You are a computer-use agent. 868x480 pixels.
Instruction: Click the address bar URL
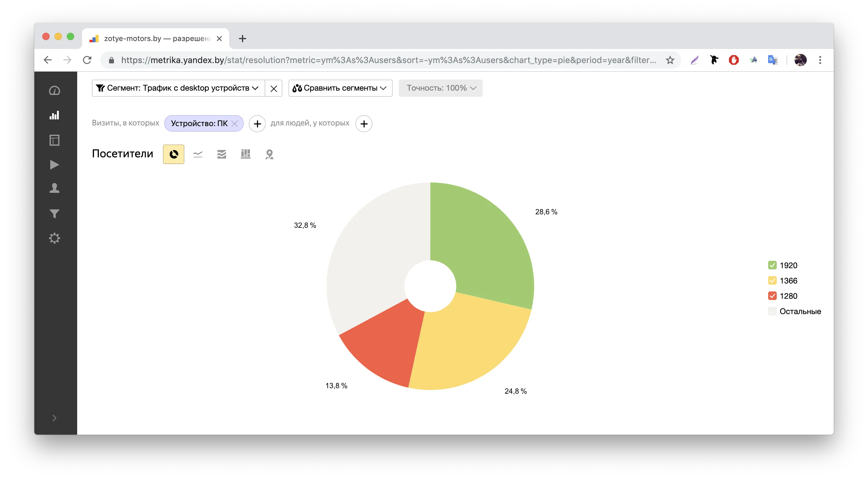(x=388, y=60)
